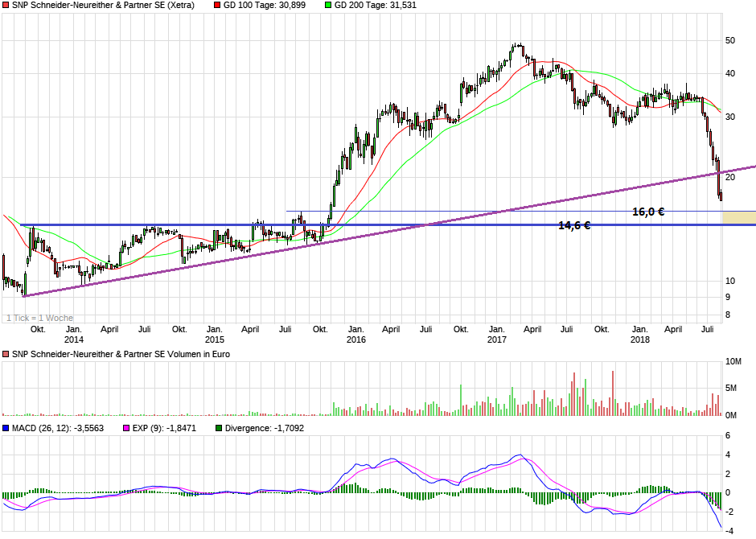756x539 pixels.
Task: Click the volume axis label 10M
Action: (x=733, y=361)
